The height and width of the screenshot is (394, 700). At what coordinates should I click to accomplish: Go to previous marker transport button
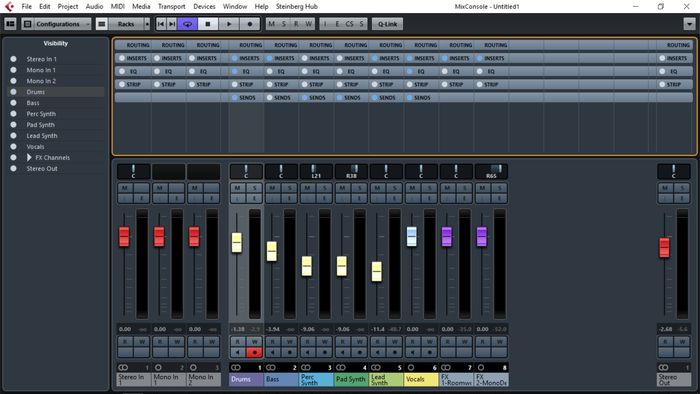point(161,24)
